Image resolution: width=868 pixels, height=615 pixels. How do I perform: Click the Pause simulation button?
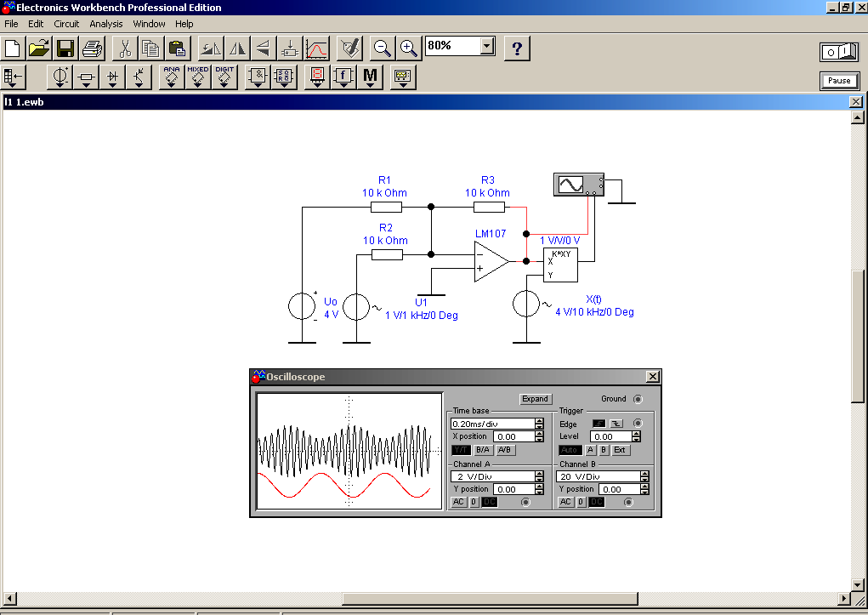pos(839,81)
